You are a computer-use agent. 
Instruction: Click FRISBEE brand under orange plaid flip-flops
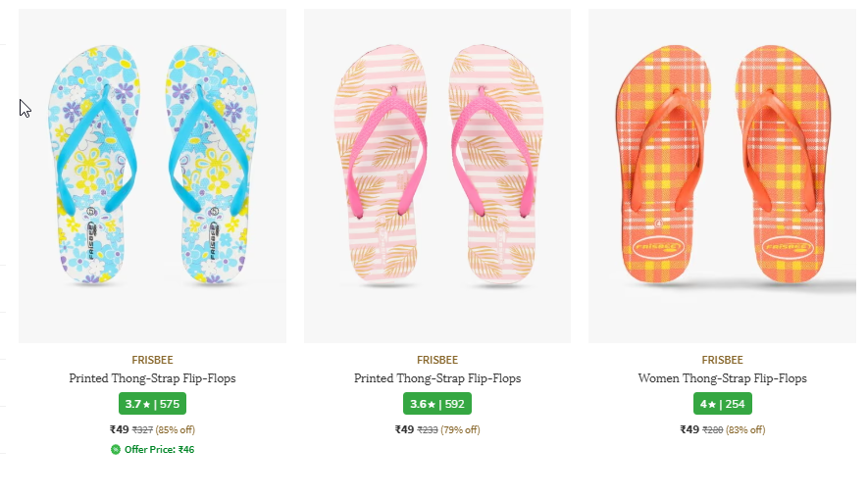point(722,360)
